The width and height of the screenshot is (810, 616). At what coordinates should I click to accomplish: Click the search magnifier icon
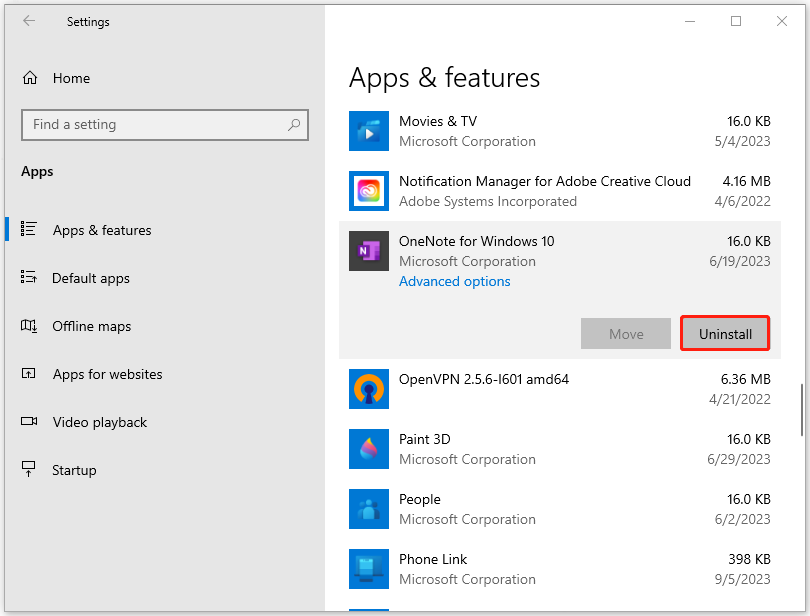pyautogui.click(x=294, y=125)
